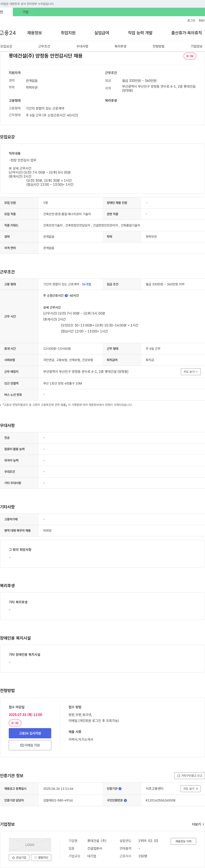Click the block icon on 열람차단
Screen dimensions: 205x868
pos(36,858)
